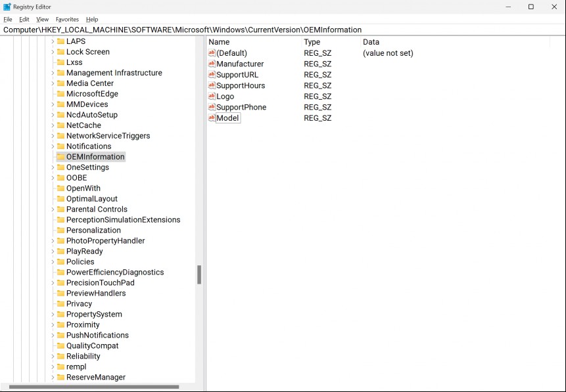The image size is (566, 392).
Task: Expand the PropertySystem key
Action: (x=53, y=314)
